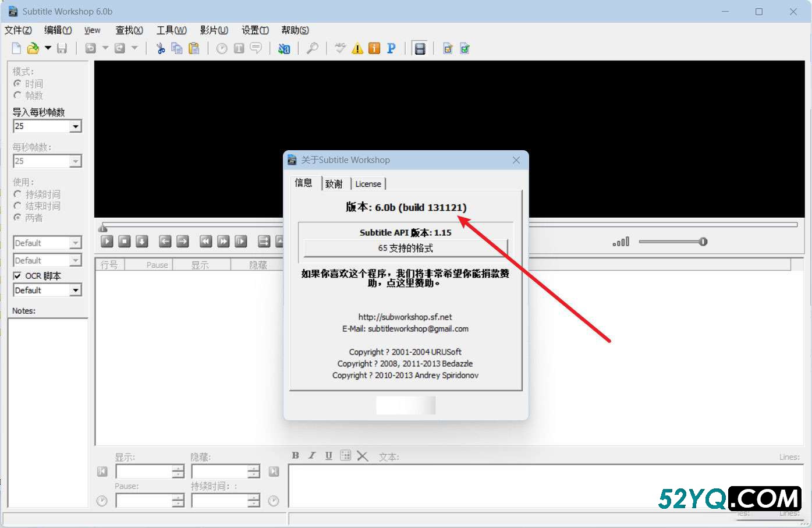Click the yellow warning triangle icon
Image resolution: width=812 pixels, height=528 pixels.
pyautogui.click(x=357, y=48)
